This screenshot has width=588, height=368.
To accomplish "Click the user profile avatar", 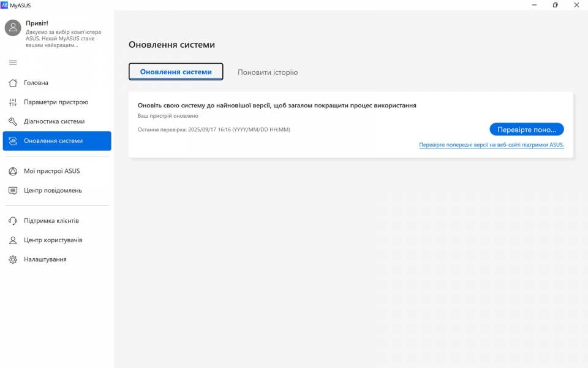I will pyautogui.click(x=13, y=28).
